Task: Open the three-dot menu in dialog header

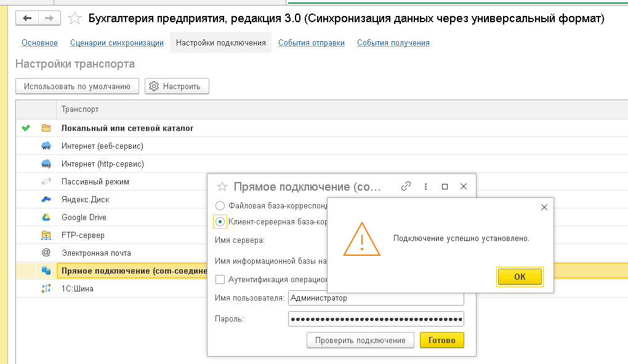Action: 425,186
